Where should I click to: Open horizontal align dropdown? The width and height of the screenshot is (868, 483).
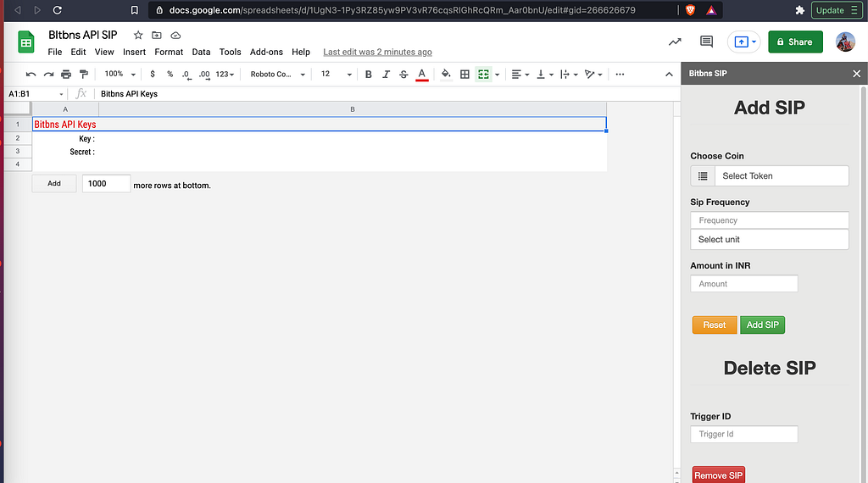(x=520, y=74)
